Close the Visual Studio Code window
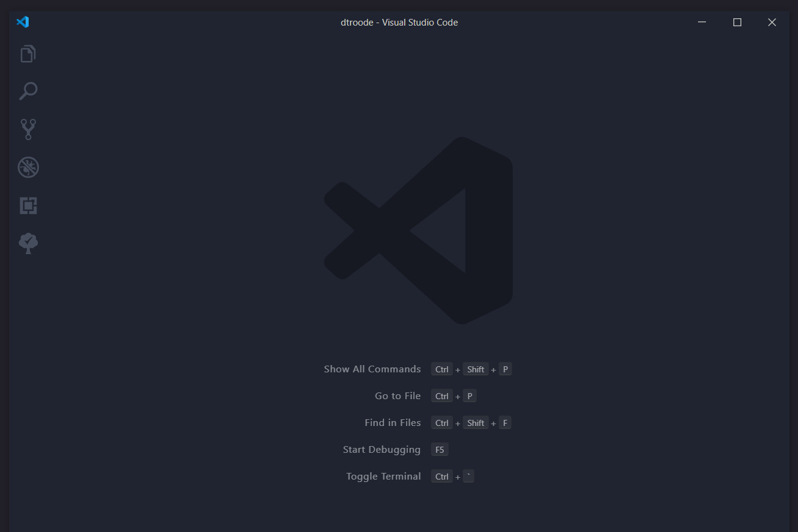 772,22
